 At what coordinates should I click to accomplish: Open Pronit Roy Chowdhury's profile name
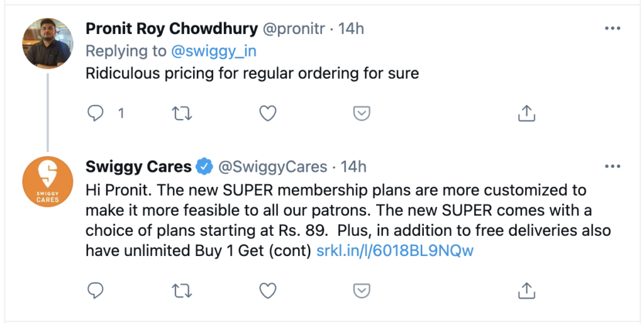coord(172,29)
